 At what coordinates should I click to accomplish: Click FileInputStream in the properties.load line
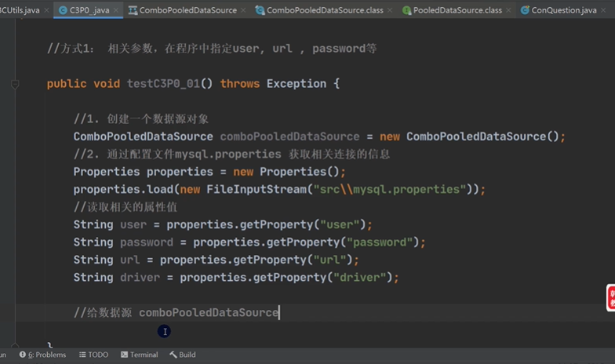coord(257,190)
